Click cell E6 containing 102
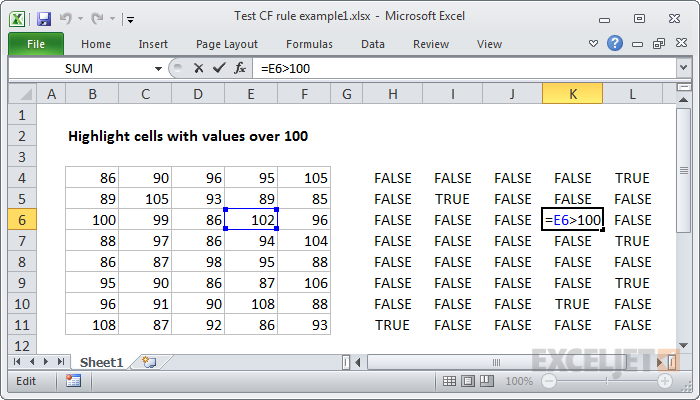This screenshot has width=700, height=400. click(x=251, y=219)
